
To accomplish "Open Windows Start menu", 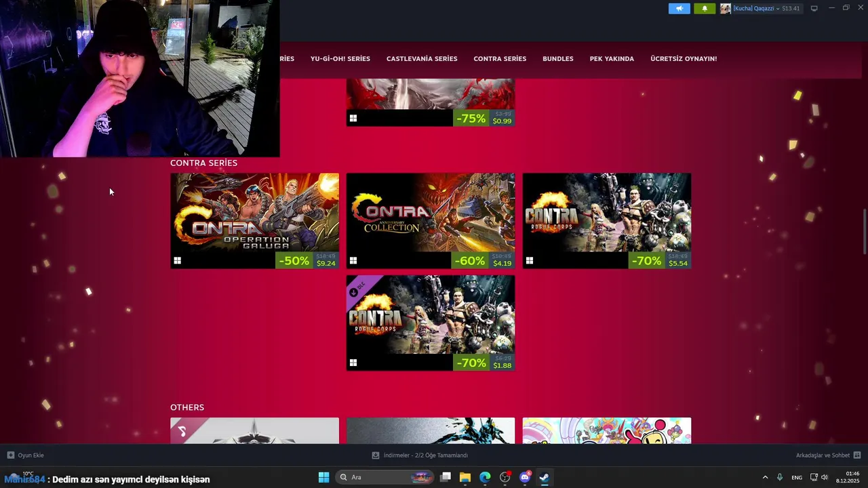I will pyautogui.click(x=323, y=477).
